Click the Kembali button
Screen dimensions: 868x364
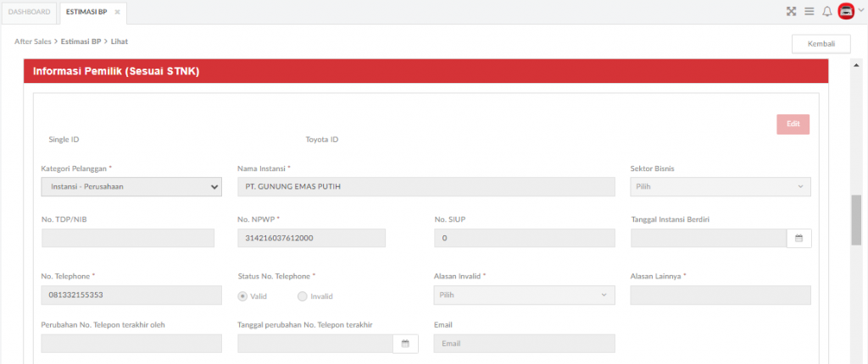click(821, 44)
